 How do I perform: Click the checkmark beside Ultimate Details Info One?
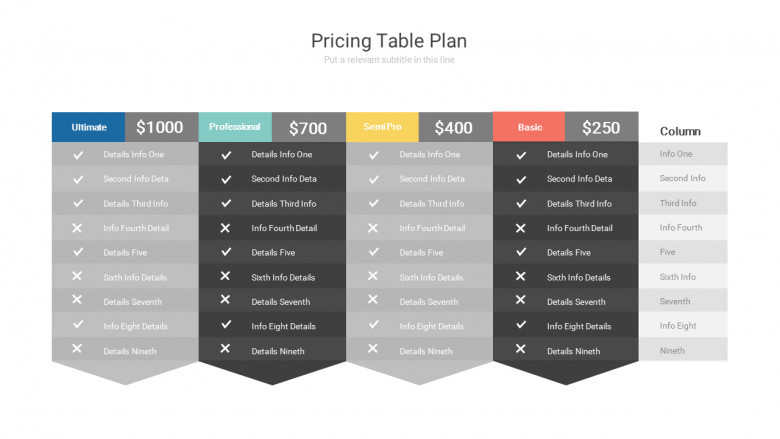[78, 155]
